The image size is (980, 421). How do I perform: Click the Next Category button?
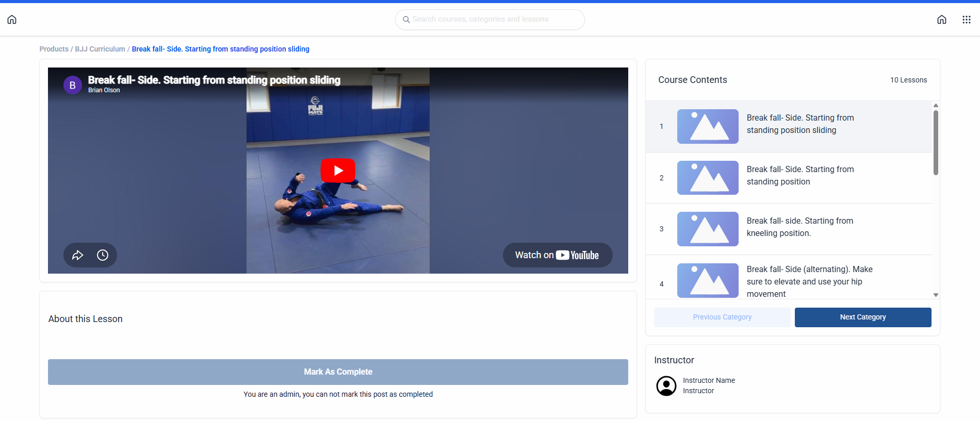863,317
